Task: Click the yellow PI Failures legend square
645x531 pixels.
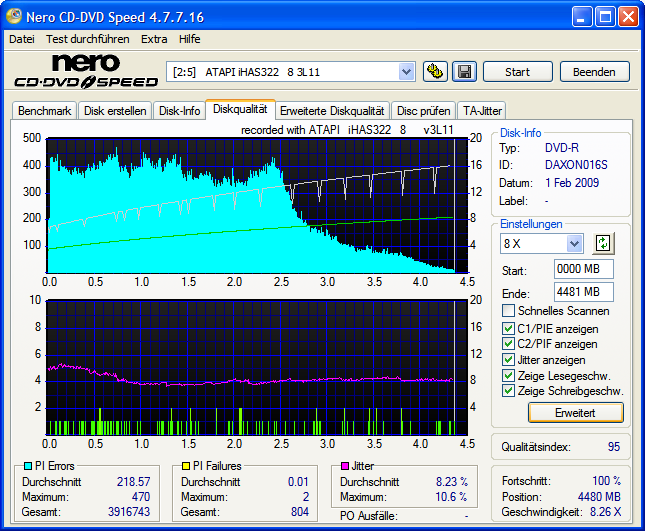Action: [186, 466]
